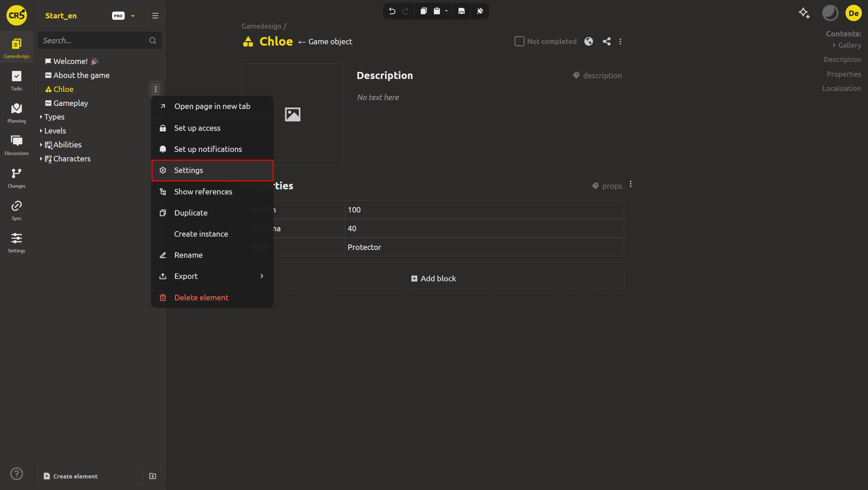Viewport: 868px width, 490px height.
Task: Click the paste clipboard icon in toolbar
Action: [437, 11]
